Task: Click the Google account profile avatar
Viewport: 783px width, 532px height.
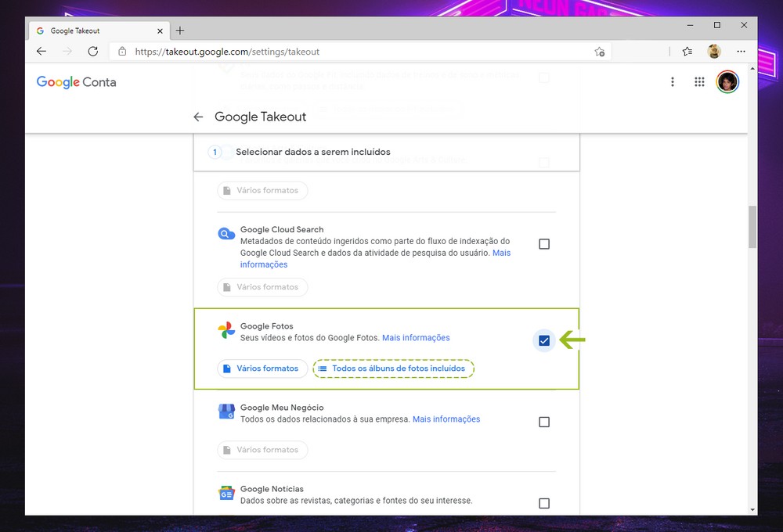Action: (x=727, y=82)
